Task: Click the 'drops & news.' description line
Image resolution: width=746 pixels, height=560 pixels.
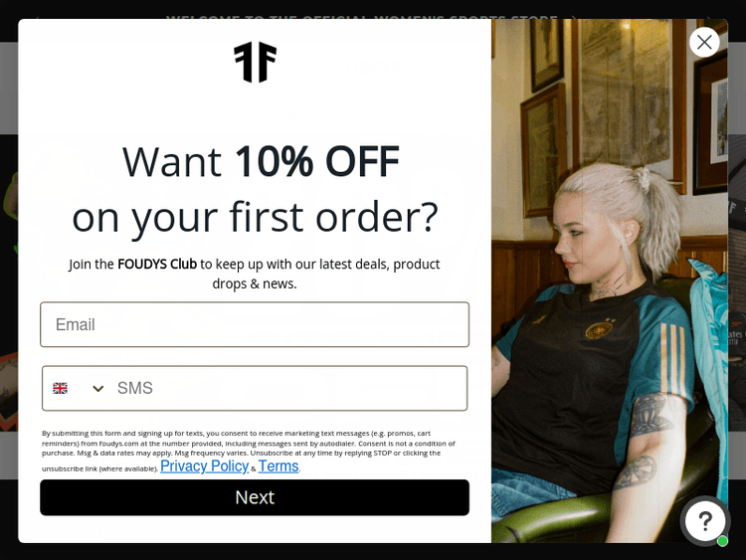Action: pyautogui.click(x=255, y=283)
